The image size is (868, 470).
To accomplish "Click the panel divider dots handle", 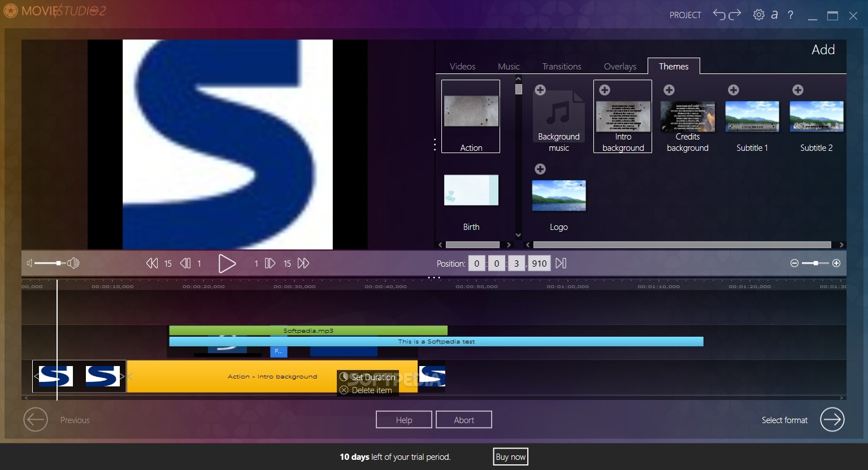I will pos(435,145).
